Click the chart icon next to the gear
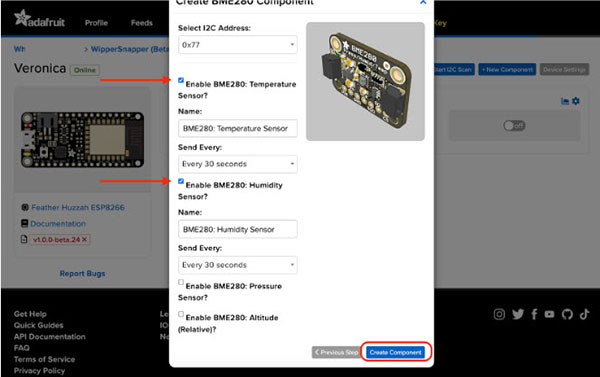600x377 pixels. [565, 101]
